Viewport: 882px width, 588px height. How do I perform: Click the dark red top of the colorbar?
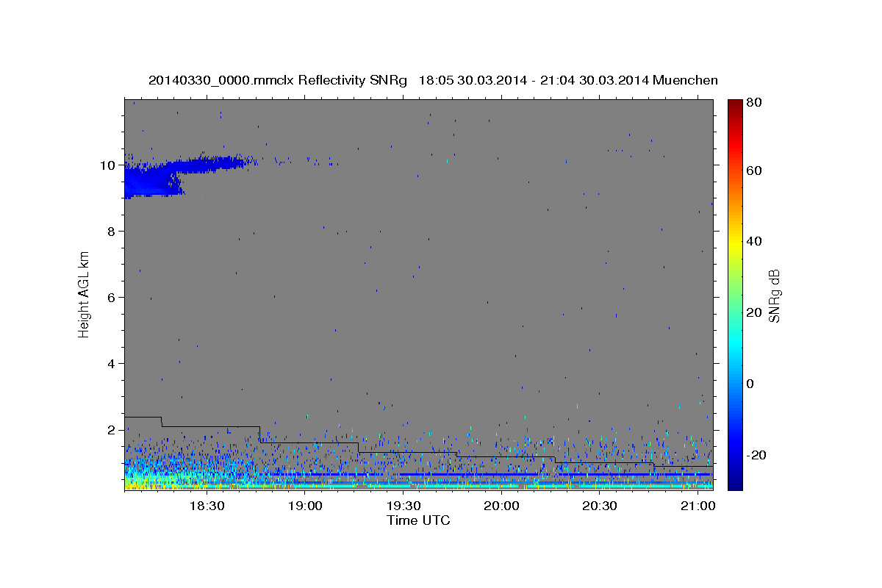tap(735, 104)
